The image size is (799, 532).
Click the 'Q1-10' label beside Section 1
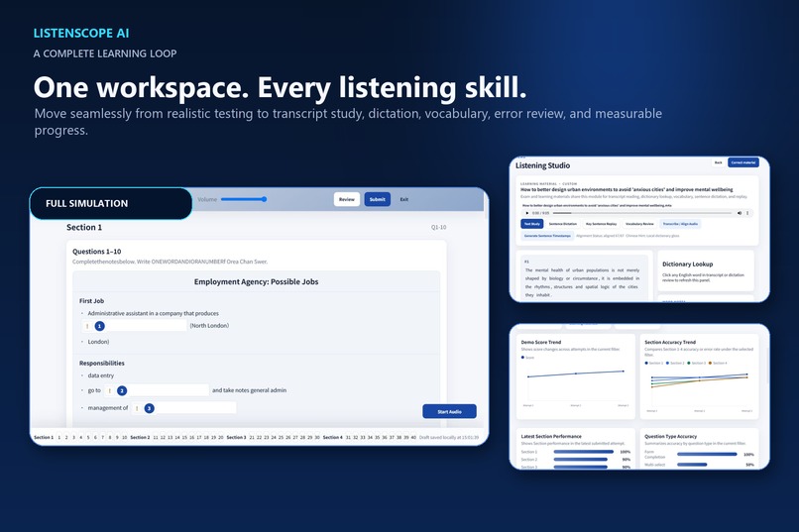(438, 228)
